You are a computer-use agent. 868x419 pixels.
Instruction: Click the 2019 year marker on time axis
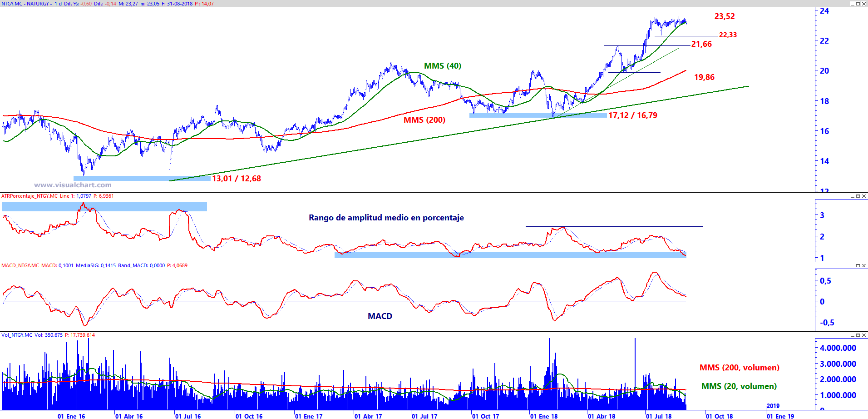[x=773, y=406]
